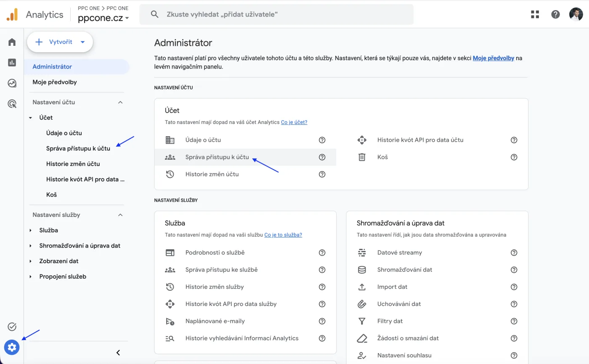
Task: Open the user profile avatar
Action: coord(576,14)
